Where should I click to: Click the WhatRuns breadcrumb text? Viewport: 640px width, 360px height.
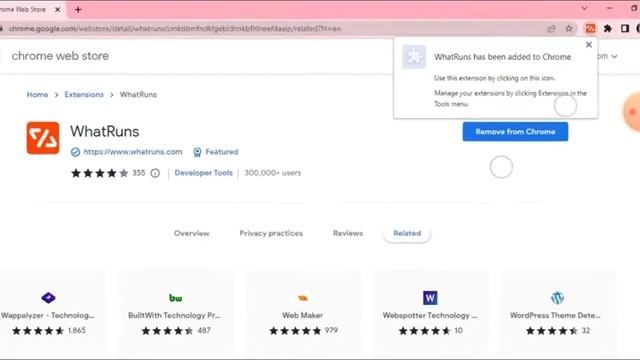138,95
